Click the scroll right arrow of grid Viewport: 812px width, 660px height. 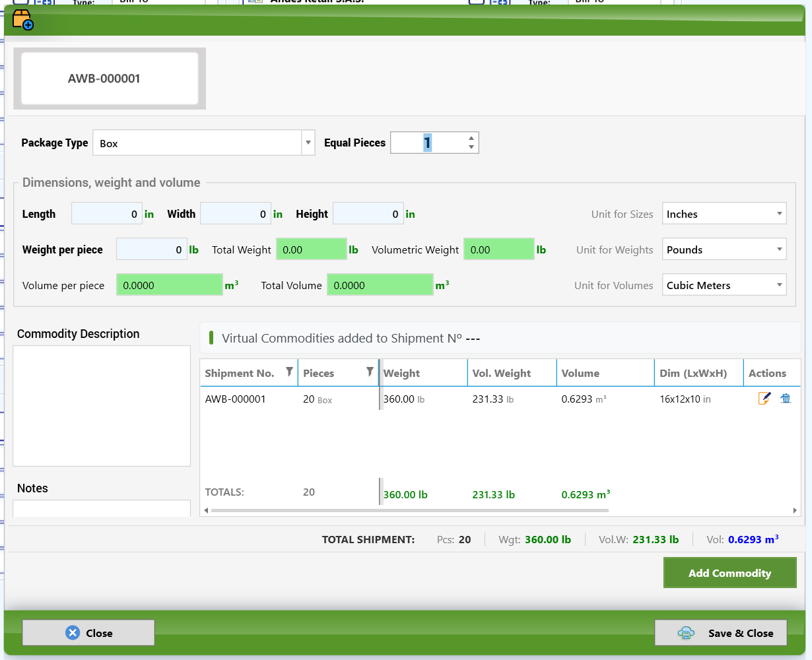pos(795,510)
